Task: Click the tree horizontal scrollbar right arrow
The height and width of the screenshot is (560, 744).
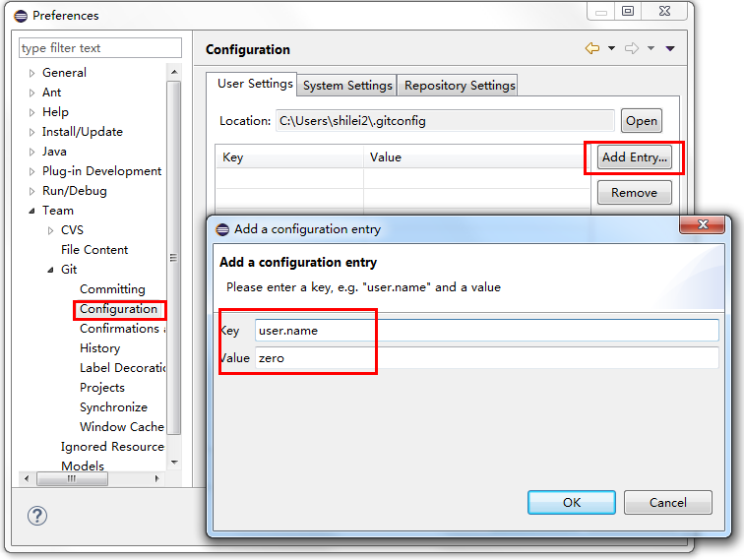Action: (x=157, y=478)
